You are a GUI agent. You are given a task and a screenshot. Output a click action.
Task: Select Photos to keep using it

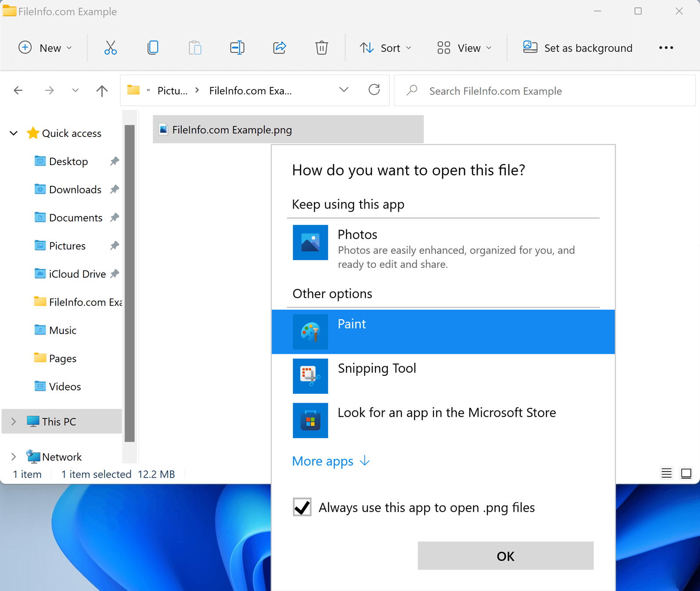[443, 248]
